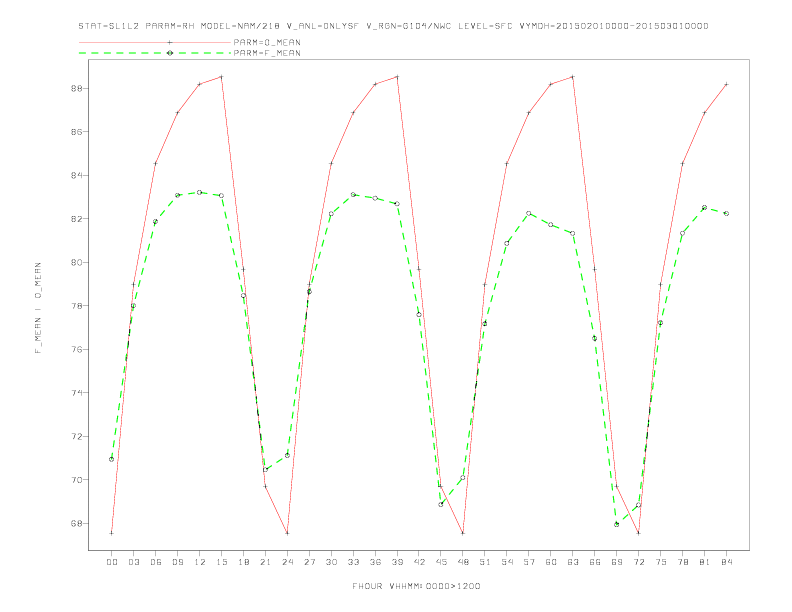This screenshot has height=612, width=792.
Task: Click y-axis tick label 80
Action: [77, 262]
